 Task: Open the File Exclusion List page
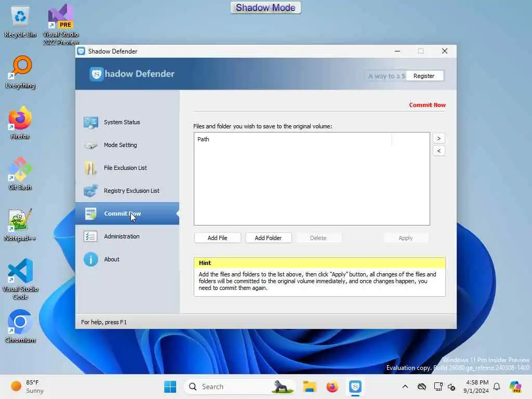tap(127, 168)
